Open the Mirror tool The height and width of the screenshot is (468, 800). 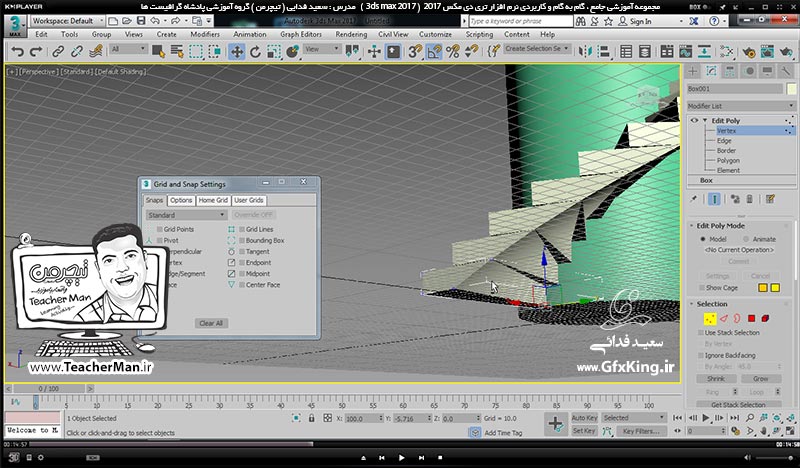585,52
